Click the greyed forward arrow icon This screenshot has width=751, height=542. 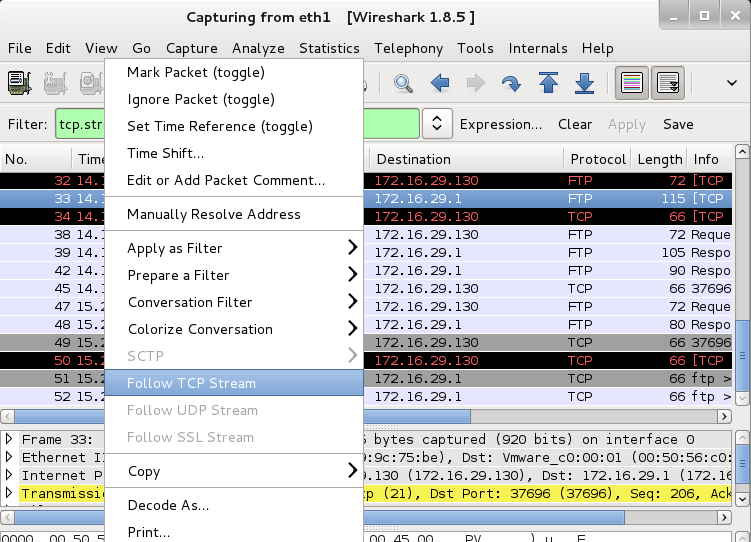pos(475,83)
